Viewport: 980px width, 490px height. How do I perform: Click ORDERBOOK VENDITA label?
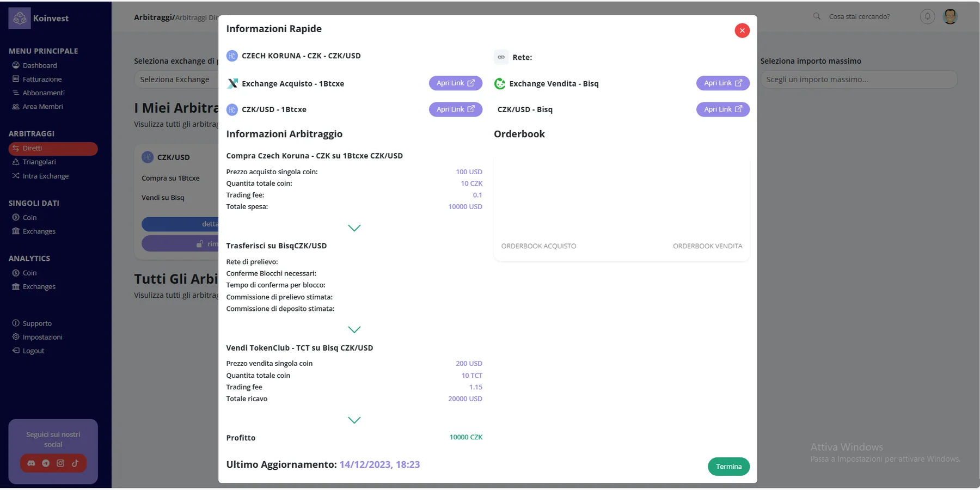[x=707, y=246]
